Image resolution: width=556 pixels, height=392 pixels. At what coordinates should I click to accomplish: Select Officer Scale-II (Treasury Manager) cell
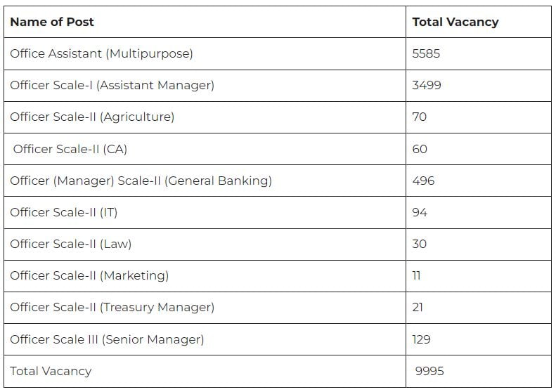[112, 307]
